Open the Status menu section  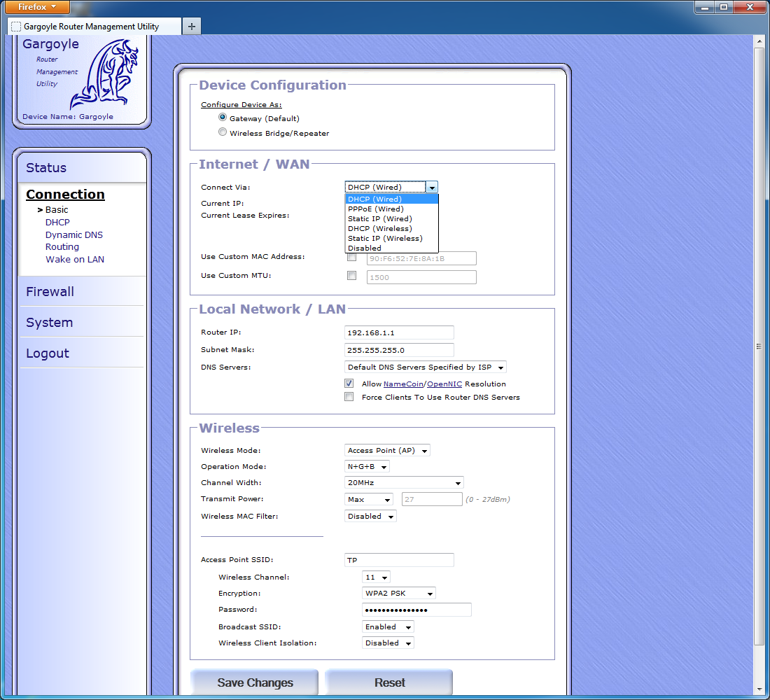pyautogui.click(x=46, y=168)
